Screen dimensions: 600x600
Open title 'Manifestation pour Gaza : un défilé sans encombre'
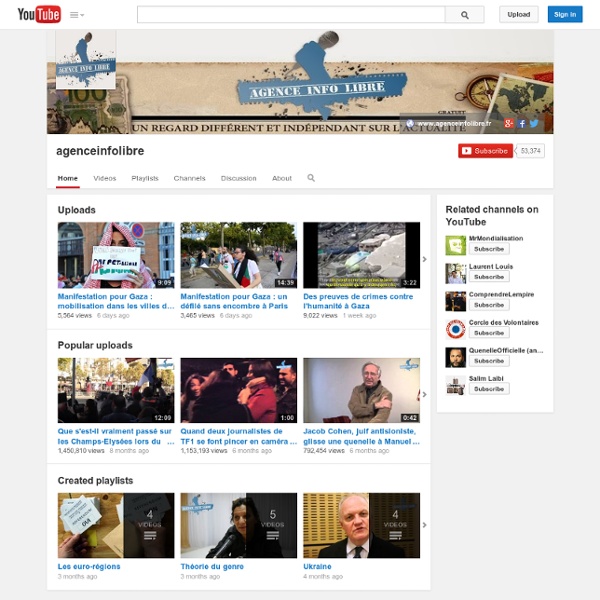234,301
